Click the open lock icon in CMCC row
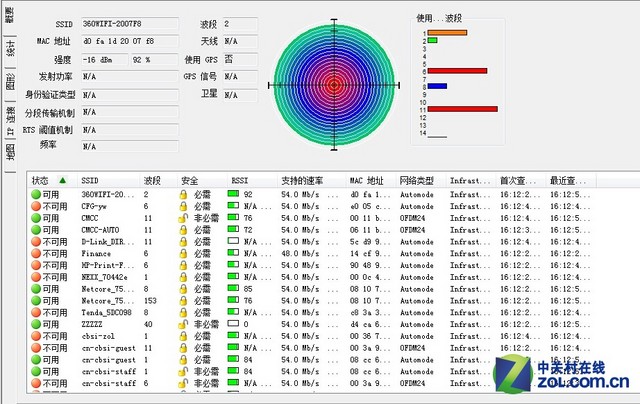The image size is (640, 404). (183, 218)
